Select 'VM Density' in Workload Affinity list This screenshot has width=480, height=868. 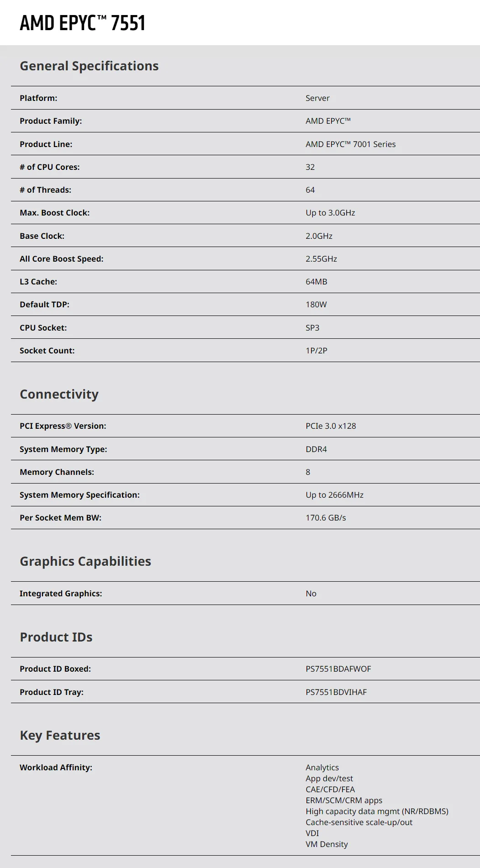(x=327, y=844)
